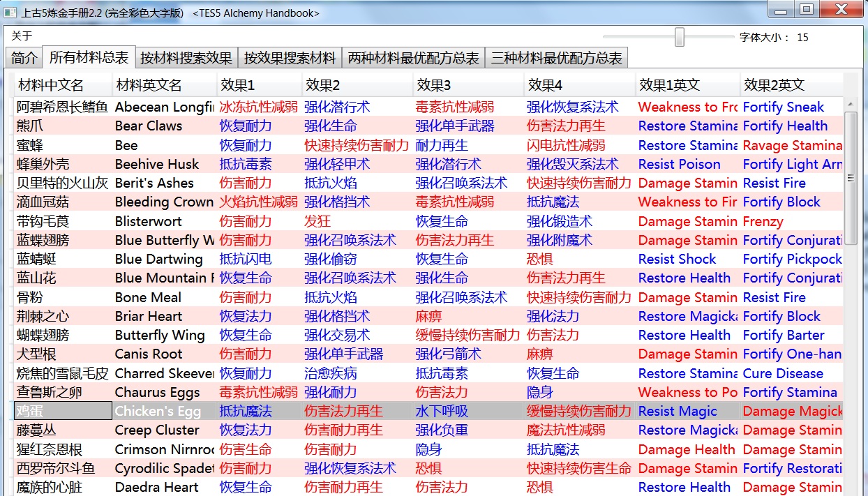Click the Cure Disease cell
The image size is (868, 496).
[792, 373]
